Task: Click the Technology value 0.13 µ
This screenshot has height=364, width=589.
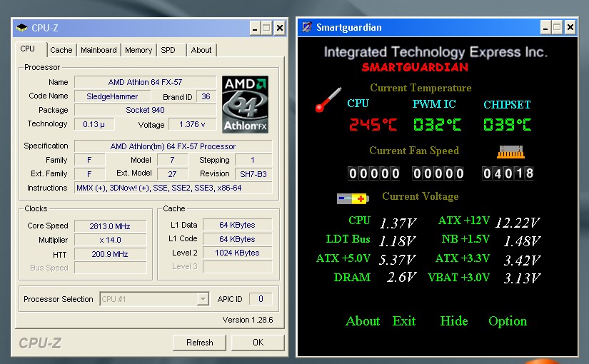Action: pyautogui.click(x=94, y=124)
